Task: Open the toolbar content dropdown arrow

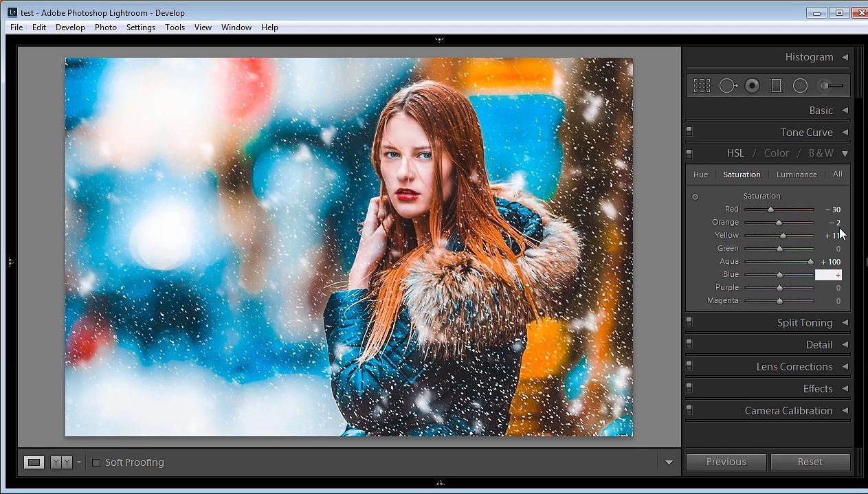Action: [x=669, y=462]
